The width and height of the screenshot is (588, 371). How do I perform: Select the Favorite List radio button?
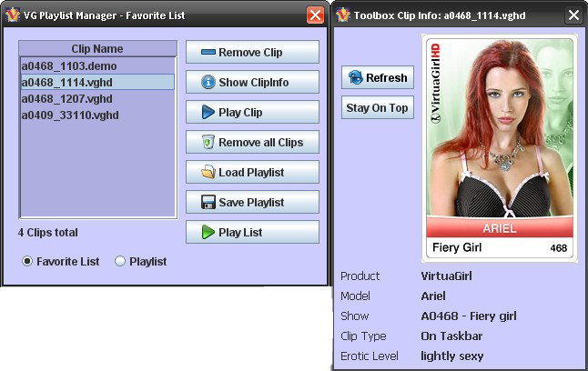27,262
